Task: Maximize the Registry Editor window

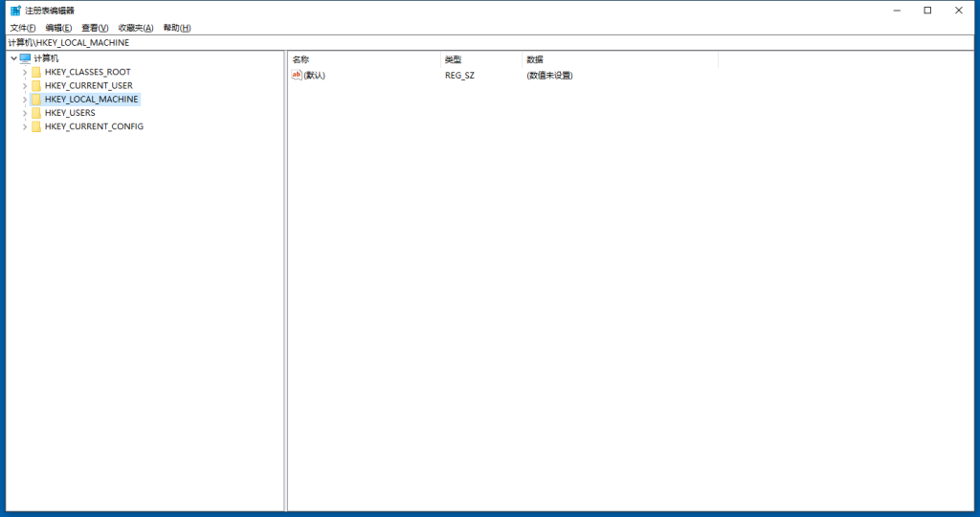Action: tap(927, 11)
